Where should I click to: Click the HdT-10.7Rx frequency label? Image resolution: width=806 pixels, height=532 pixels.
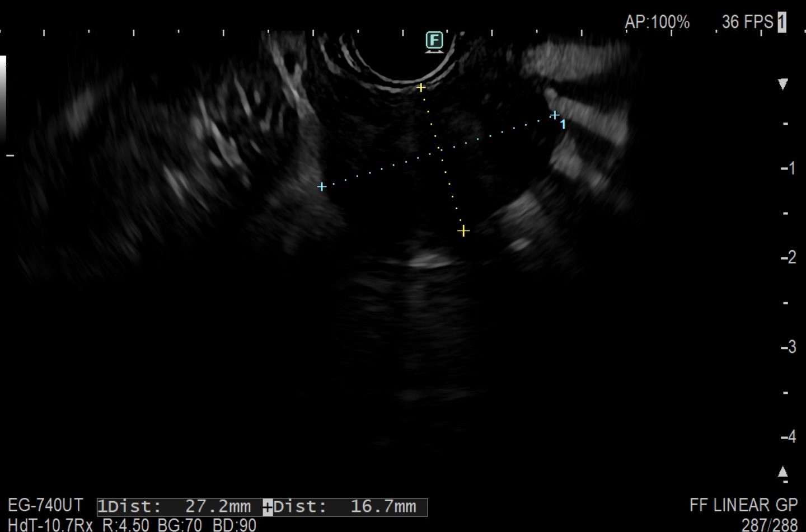pyautogui.click(x=50, y=525)
